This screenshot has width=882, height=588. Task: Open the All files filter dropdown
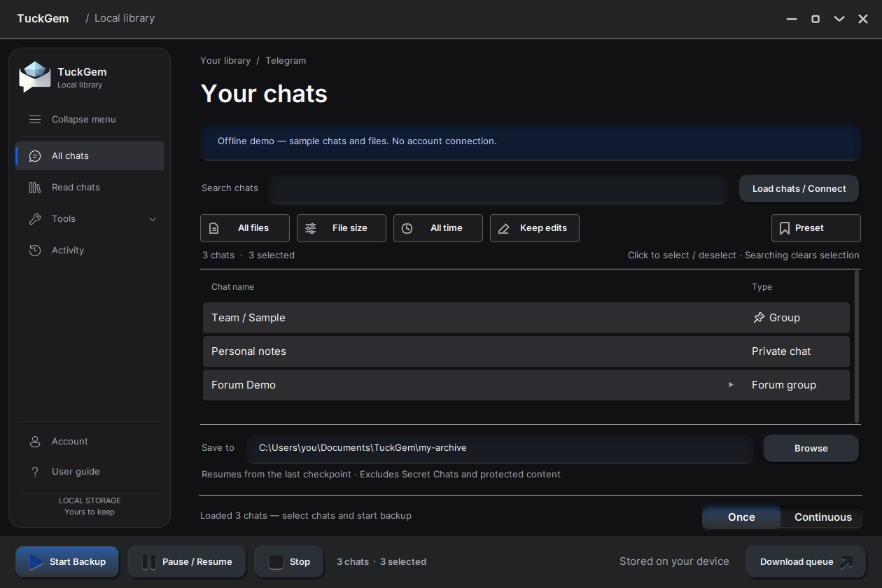[x=245, y=228]
